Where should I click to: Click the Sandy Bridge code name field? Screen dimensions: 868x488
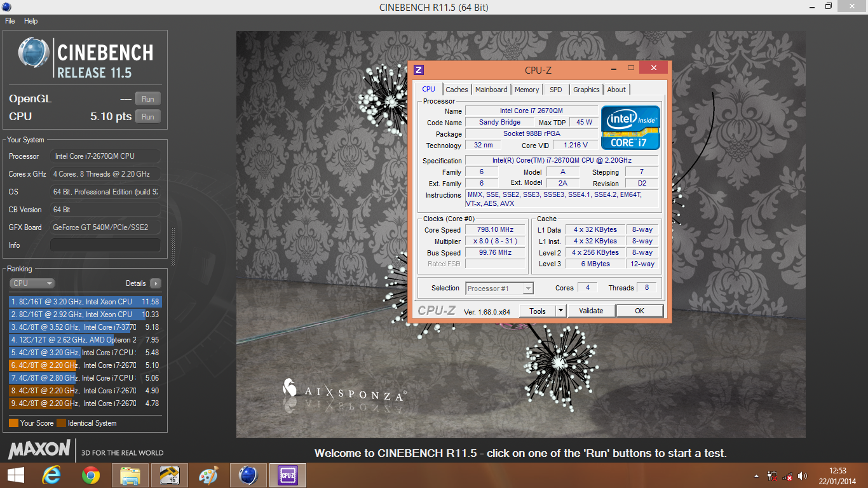click(499, 123)
